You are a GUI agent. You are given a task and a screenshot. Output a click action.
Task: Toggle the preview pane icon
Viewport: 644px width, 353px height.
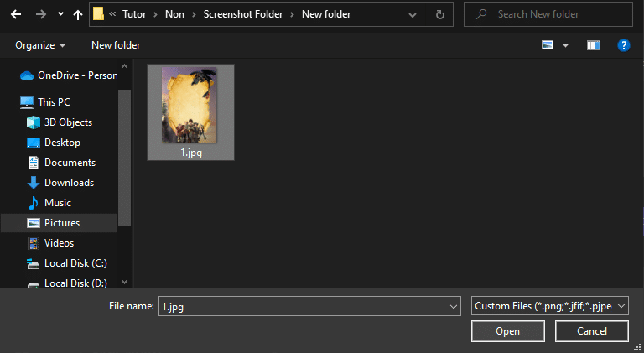pos(594,45)
